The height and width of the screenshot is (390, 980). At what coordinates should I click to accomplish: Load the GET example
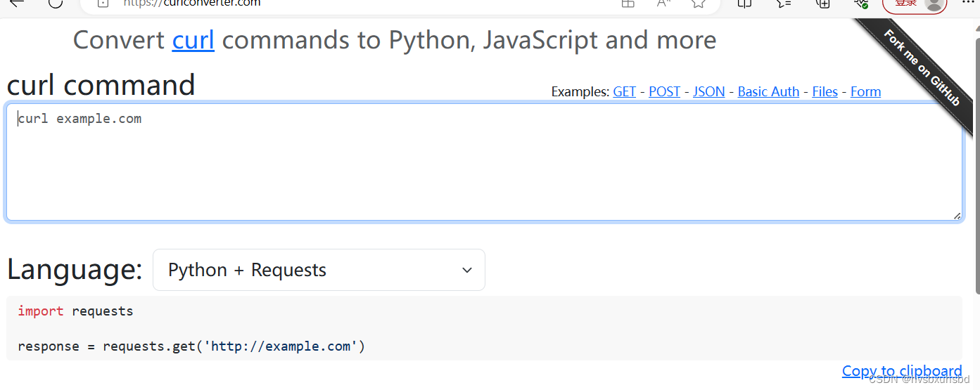(x=624, y=92)
